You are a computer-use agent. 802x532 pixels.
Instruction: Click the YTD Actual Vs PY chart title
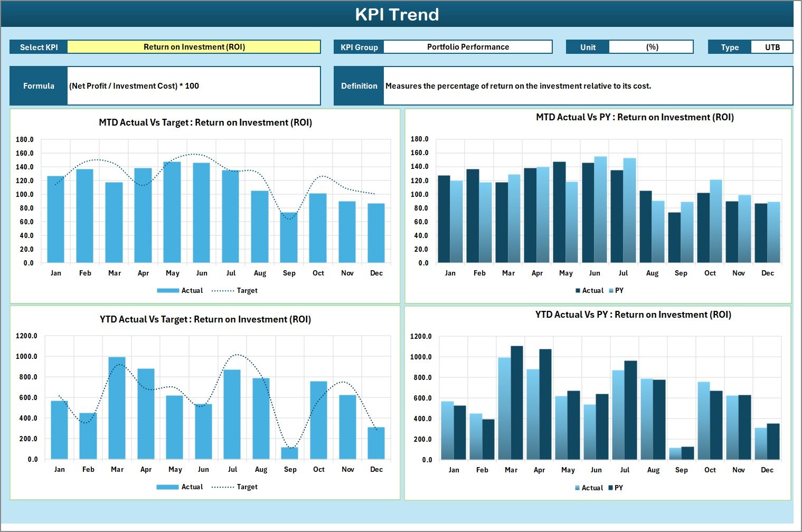633,315
